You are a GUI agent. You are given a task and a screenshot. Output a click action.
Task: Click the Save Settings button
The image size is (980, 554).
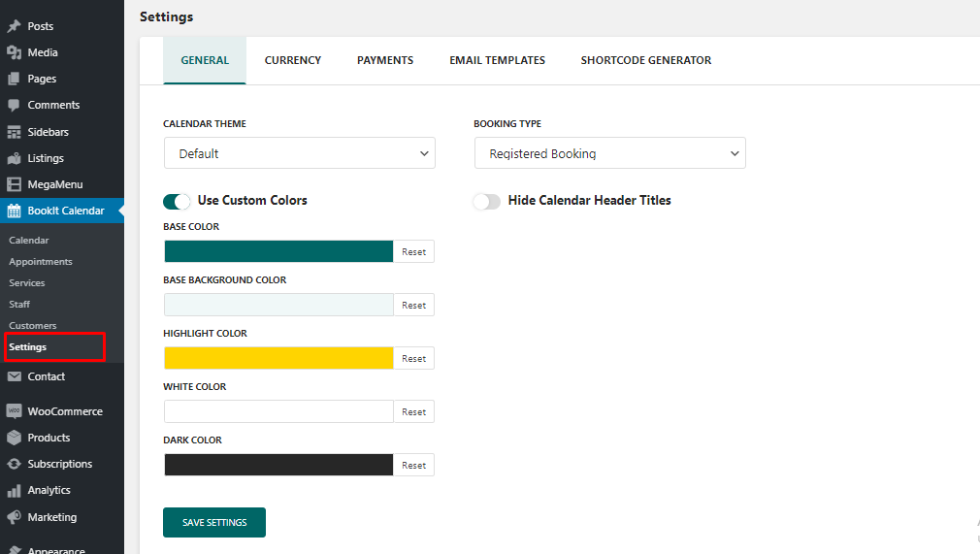point(214,522)
